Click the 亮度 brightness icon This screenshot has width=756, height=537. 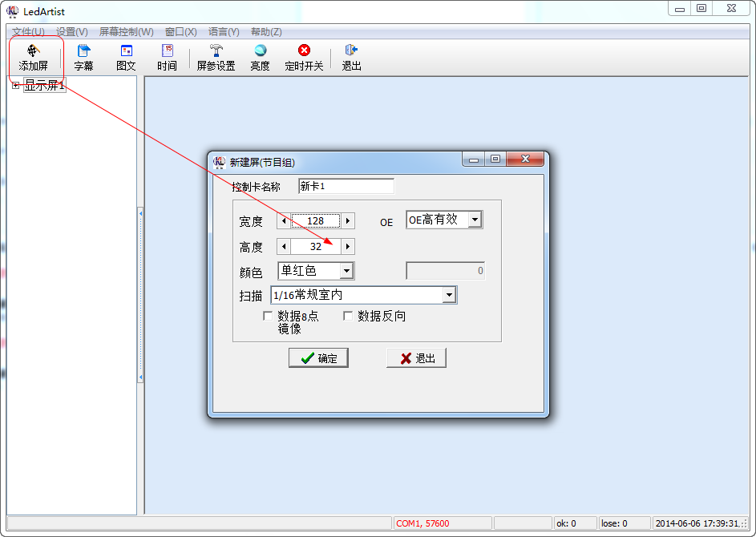tap(260, 58)
